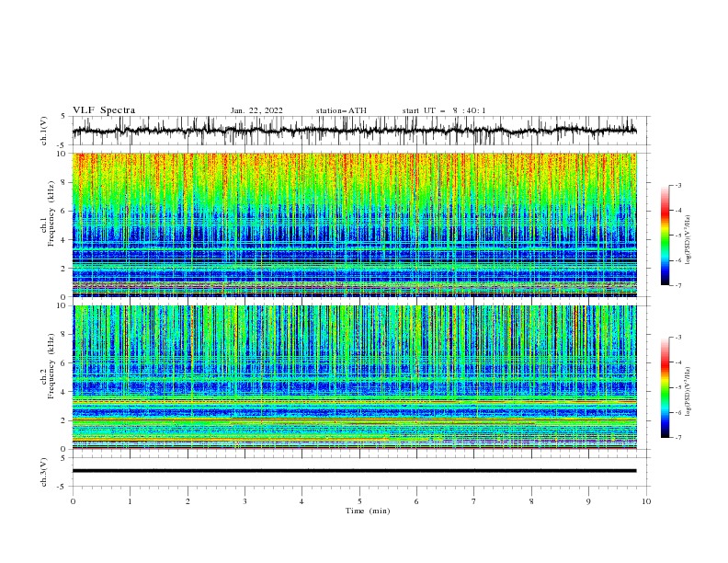Image resolution: width=728 pixels, height=563 pixels.
Task: Click the 'start UT = 8 :40: 1' label
Action: pos(444,110)
